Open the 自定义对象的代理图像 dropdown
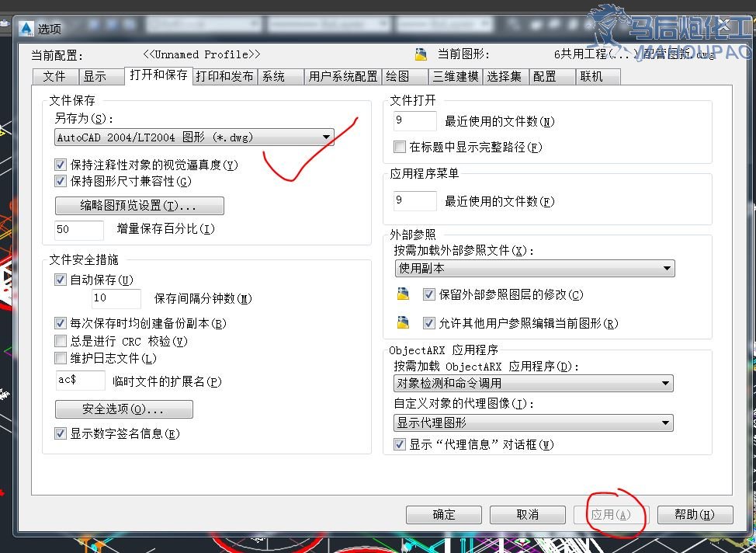Image resolution: width=756 pixels, height=553 pixels. 533,423
